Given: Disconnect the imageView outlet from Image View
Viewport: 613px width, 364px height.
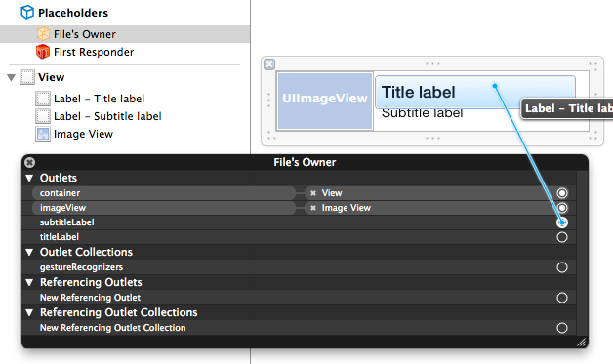Looking at the screenshot, I should [x=313, y=208].
